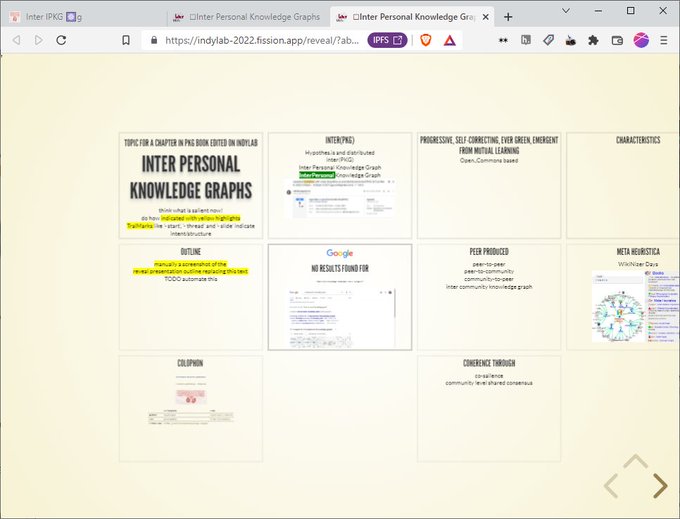
Task: Click the dark extension icon left of puzzle piece
Action: (571, 40)
